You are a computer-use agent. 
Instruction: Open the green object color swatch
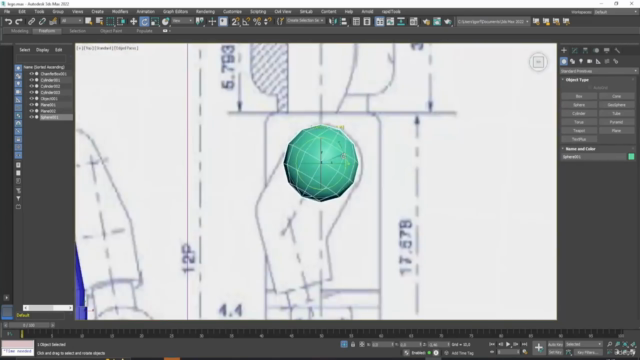click(631, 157)
